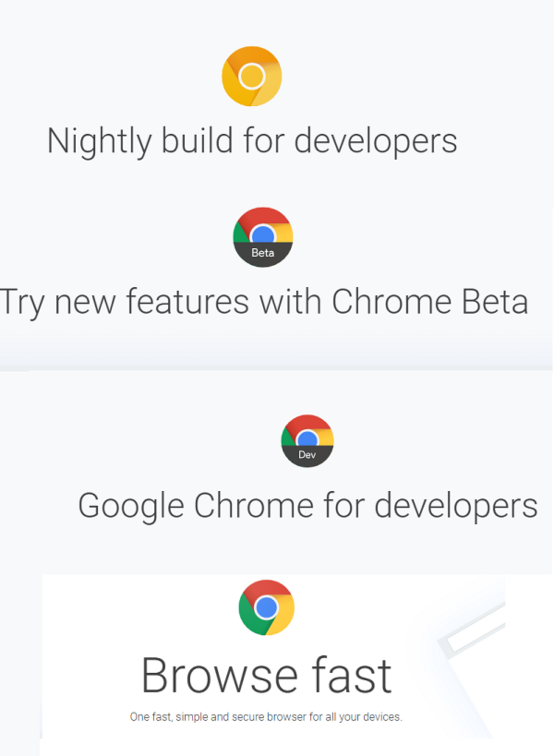Click the word "Google" in the Dev heading

pos(131,506)
